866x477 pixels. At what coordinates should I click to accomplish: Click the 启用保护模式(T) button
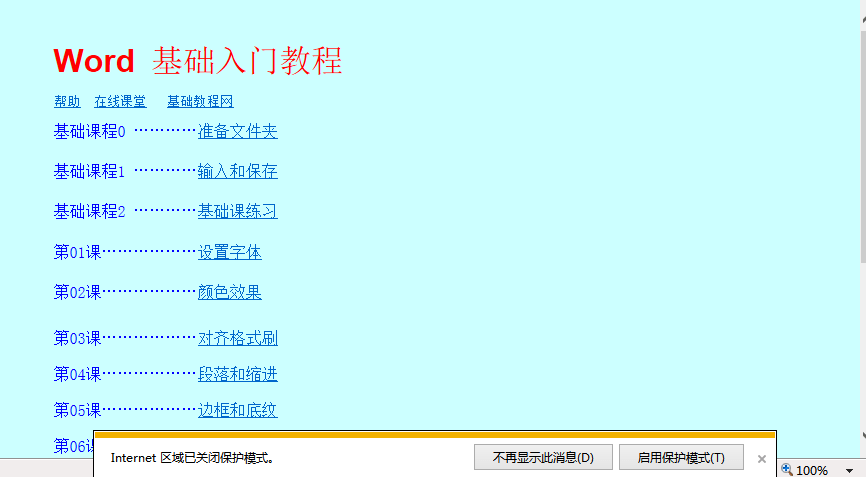coord(681,458)
